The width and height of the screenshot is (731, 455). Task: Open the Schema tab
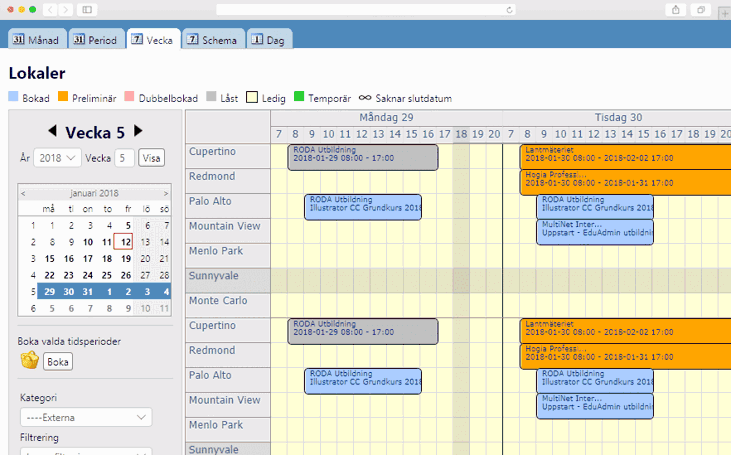click(x=211, y=40)
